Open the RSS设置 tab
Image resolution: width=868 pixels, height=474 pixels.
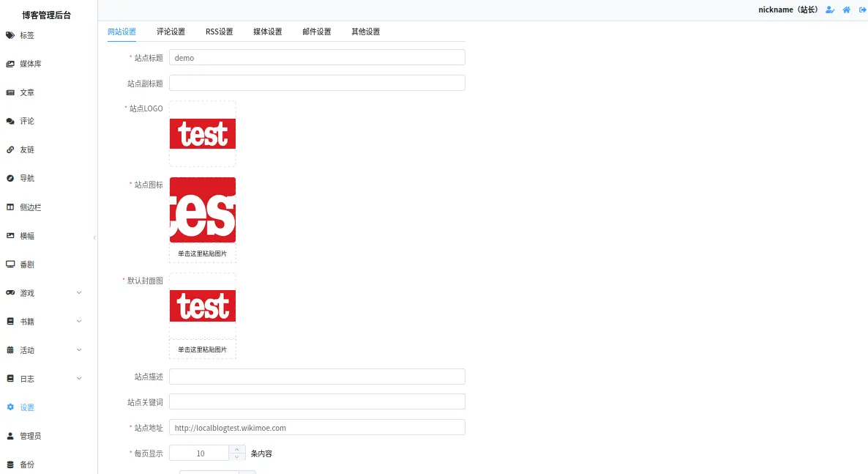coord(219,32)
